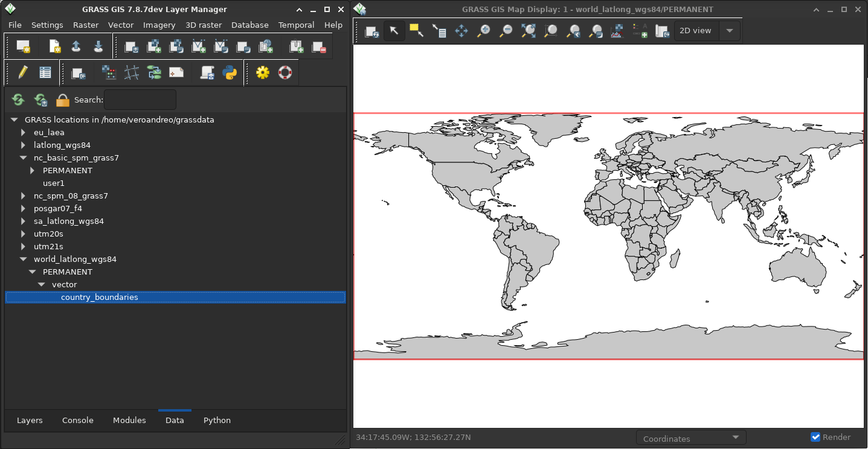Screen dimensions: 868x449
Task: Open raster map calculator icon
Action: click(109, 72)
